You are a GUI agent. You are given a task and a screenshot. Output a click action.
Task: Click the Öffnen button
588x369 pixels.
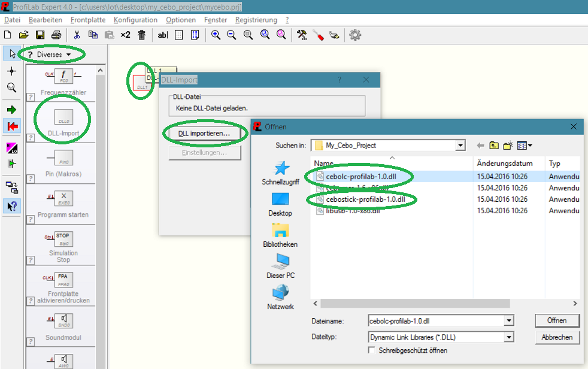557,320
